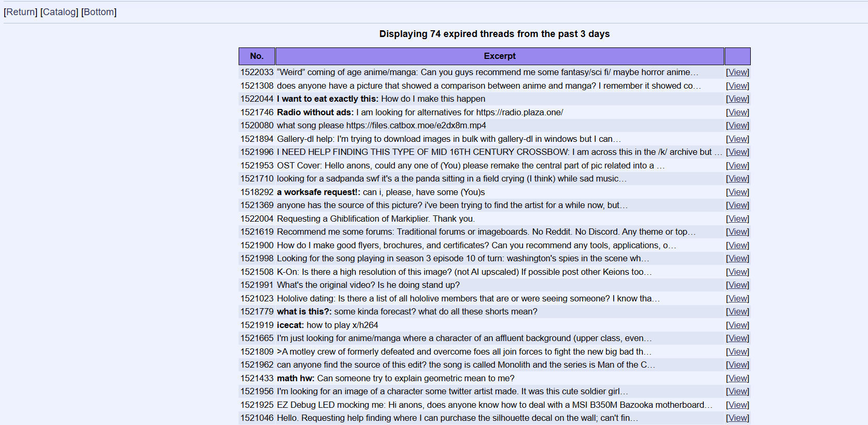868x425 pixels.
Task: Open View link for 'I want to eat exactly this'
Action: [x=738, y=99]
